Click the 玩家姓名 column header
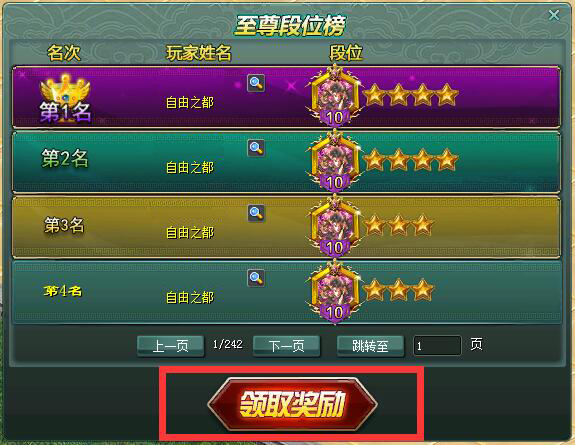The height and width of the screenshot is (445, 575). click(x=198, y=53)
